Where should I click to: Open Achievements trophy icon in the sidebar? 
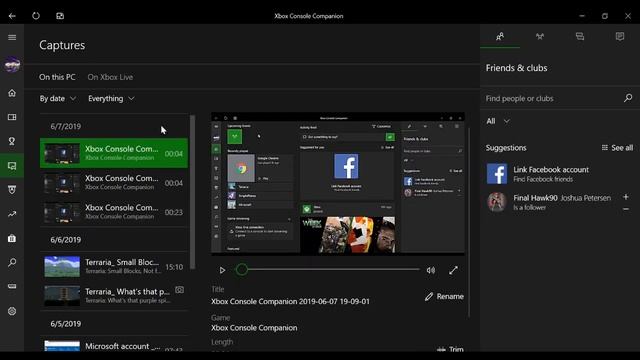click(x=12, y=141)
